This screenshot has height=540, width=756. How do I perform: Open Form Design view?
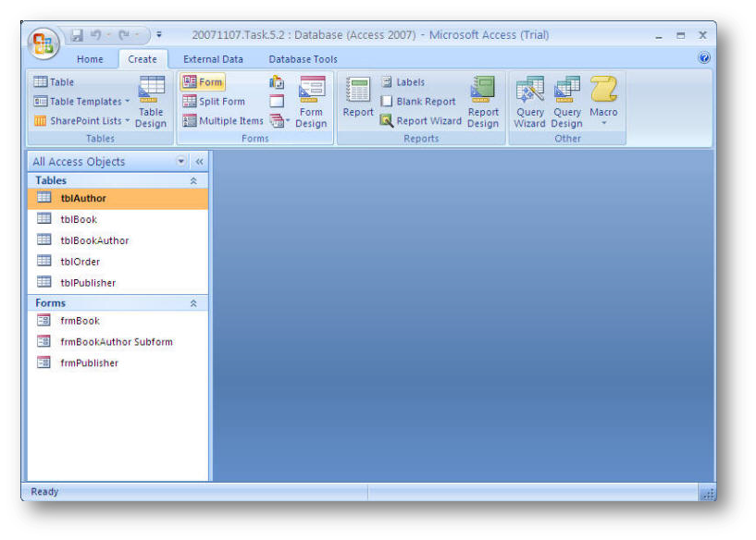click(311, 102)
